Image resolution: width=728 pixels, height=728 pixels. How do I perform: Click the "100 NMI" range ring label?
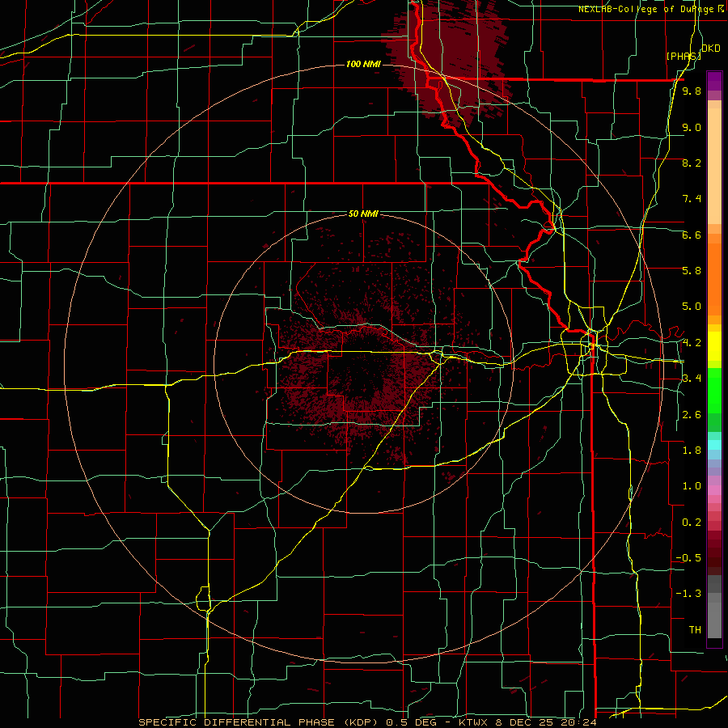[363, 64]
